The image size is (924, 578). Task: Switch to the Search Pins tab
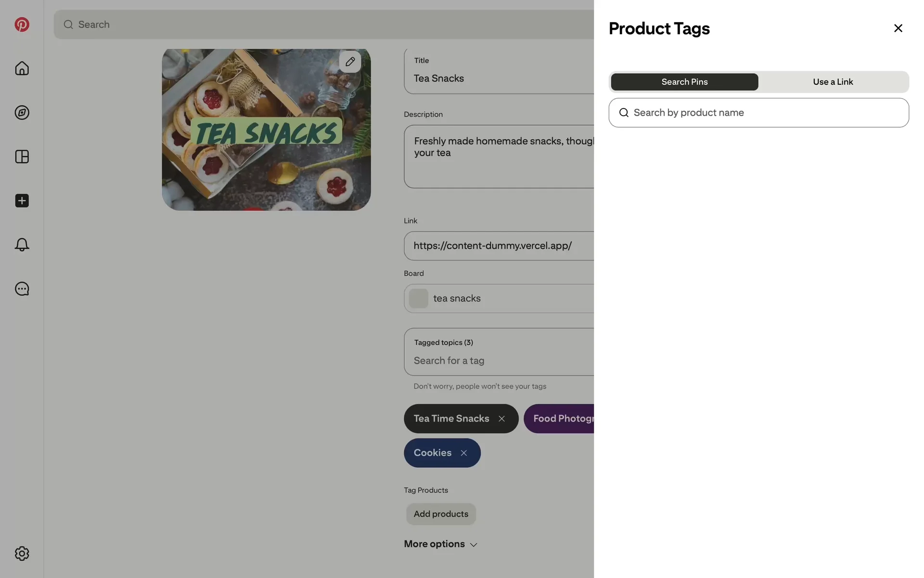point(684,82)
